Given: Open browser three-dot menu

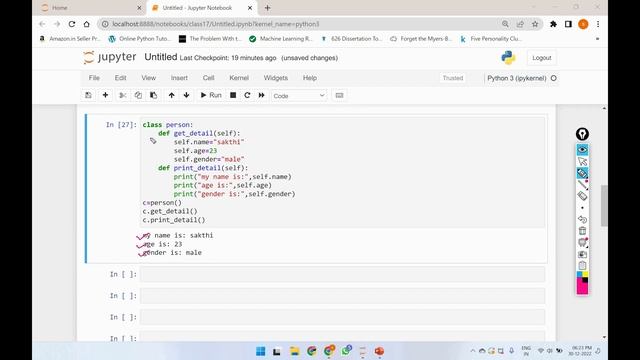Looking at the screenshot, I should tap(598, 24).
